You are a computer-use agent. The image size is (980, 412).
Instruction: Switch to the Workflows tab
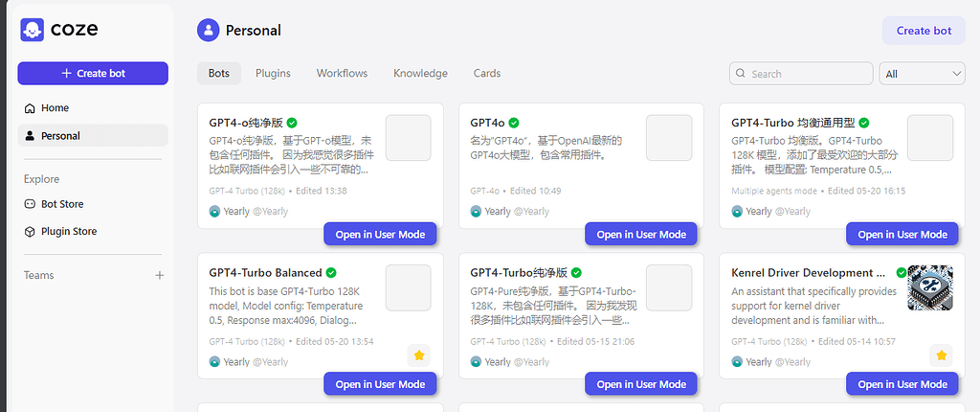point(342,73)
